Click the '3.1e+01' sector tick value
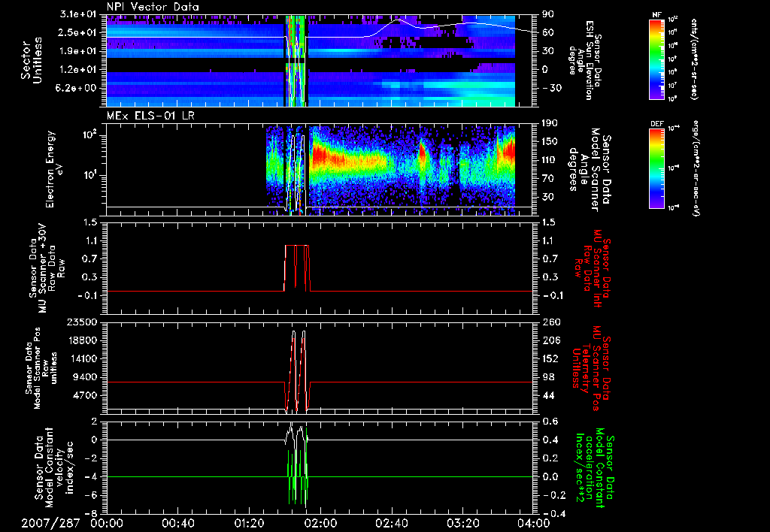Screen dimensions: 770x532 [x=78, y=14]
